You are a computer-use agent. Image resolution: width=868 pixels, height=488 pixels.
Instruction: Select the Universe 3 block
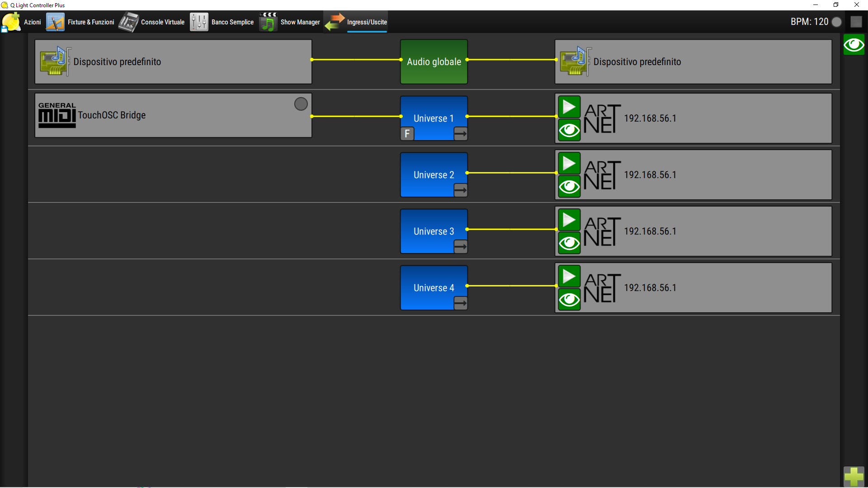click(434, 231)
